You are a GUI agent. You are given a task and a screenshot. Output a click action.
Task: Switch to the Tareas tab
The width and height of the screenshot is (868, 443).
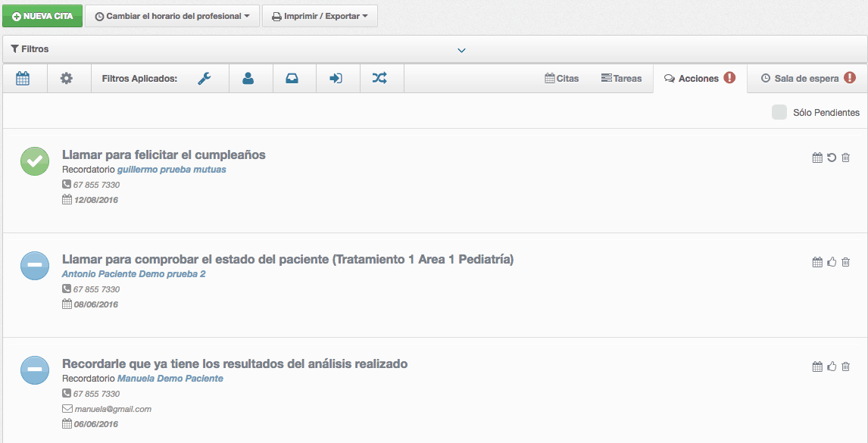click(621, 79)
